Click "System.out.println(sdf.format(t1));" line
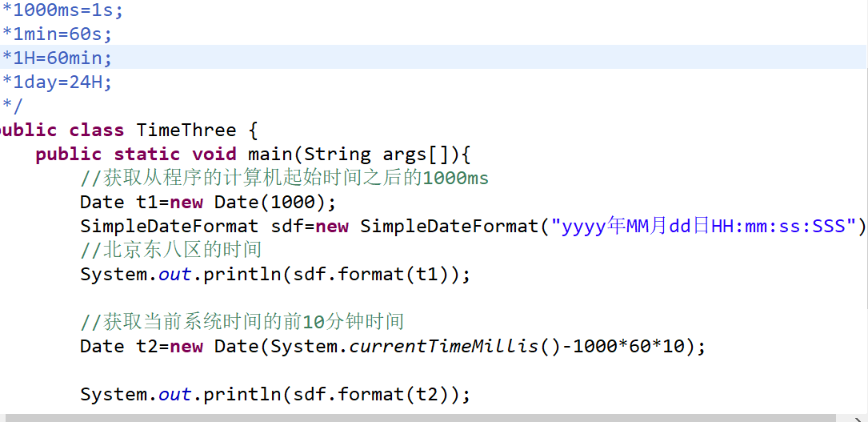Screen dimensions: 868x422 275,275
